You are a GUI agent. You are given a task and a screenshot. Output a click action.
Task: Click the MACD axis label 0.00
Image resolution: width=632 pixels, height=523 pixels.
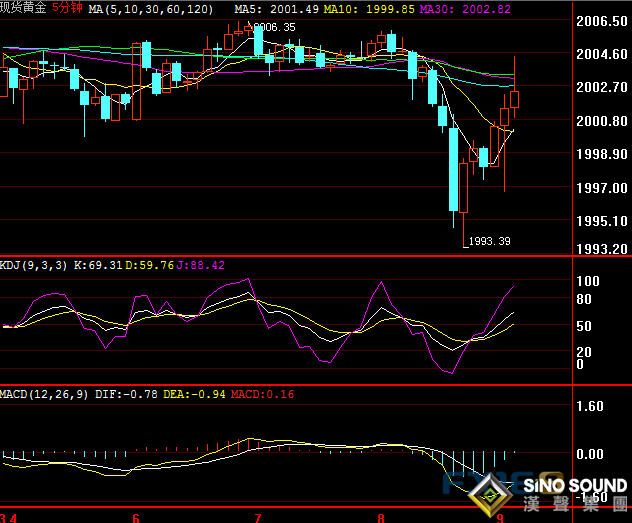[x=590, y=455]
